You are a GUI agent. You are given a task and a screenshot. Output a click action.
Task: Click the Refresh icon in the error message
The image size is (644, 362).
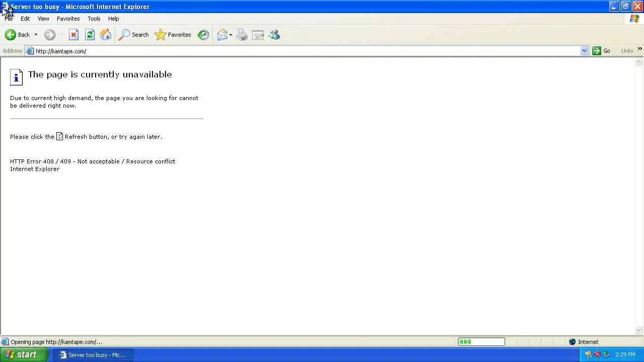point(59,136)
